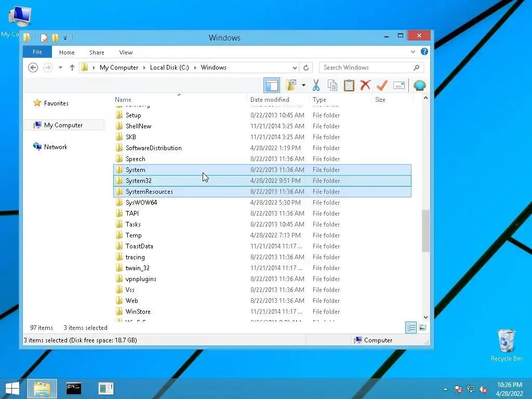Open the Windows Start button
The image size is (532, 399).
[12, 389]
